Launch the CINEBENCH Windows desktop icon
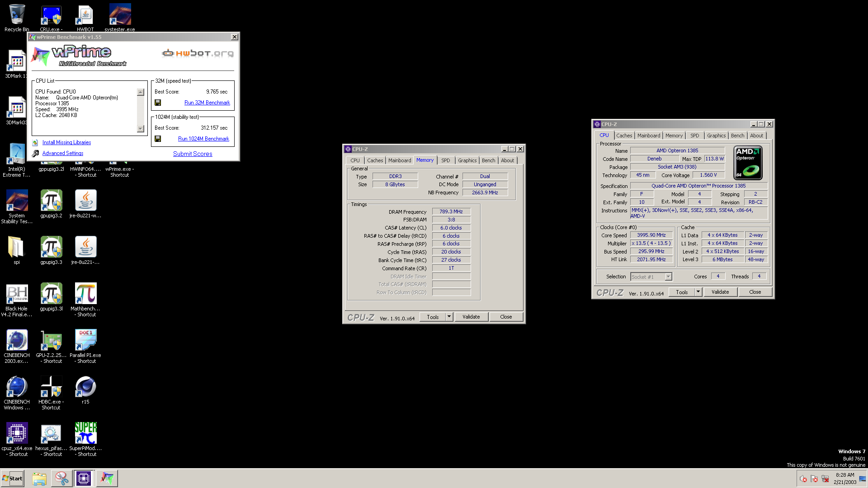This screenshot has width=868, height=488. pos(17,393)
